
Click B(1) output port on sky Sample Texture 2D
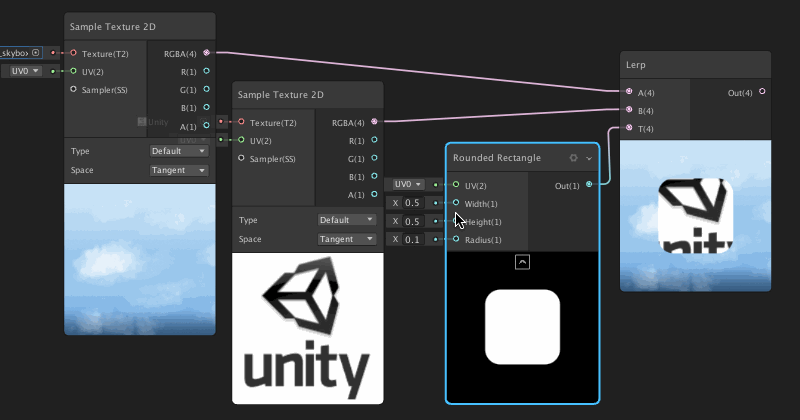click(207, 107)
